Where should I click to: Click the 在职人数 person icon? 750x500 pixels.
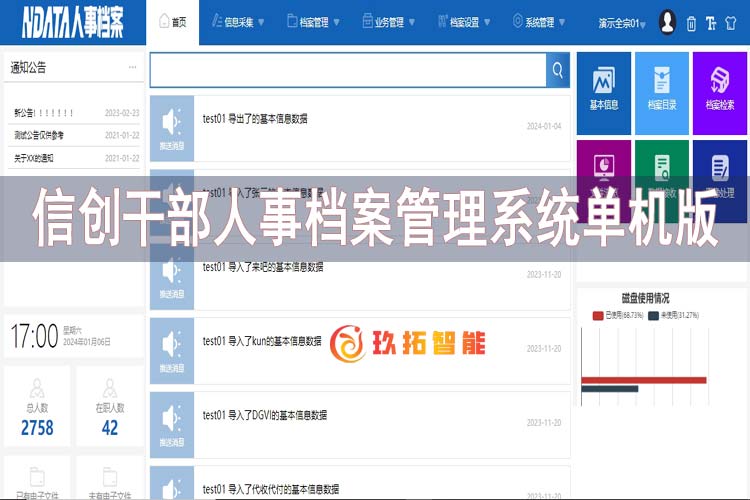coord(110,388)
